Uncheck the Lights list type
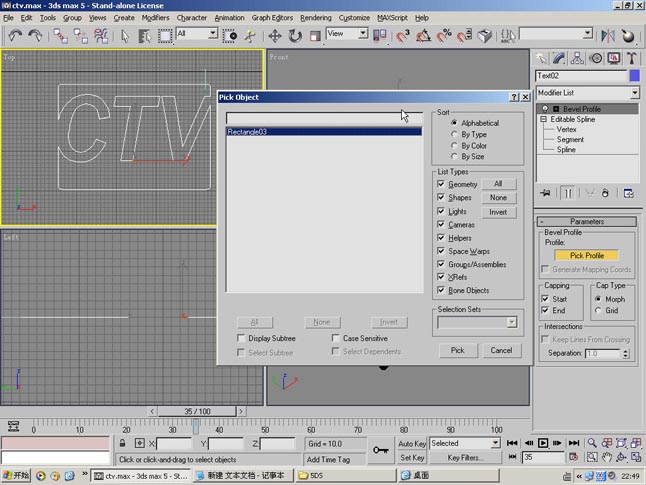This screenshot has width=646, height=485. tap(441, 211)
